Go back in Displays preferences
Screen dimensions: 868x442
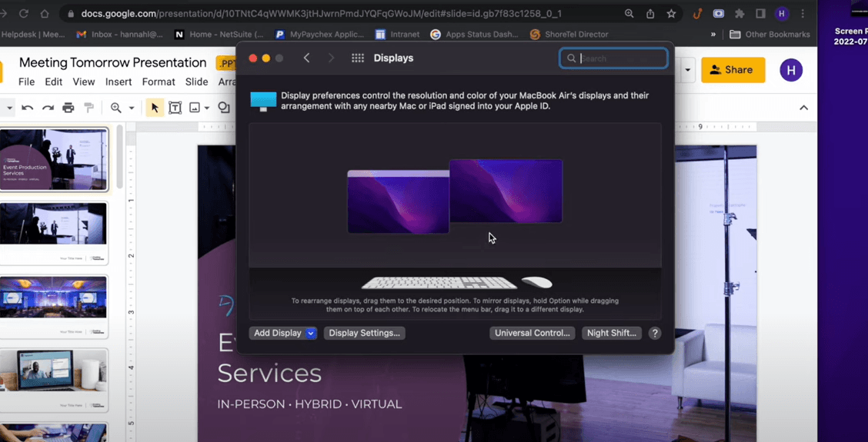point(307,58)
